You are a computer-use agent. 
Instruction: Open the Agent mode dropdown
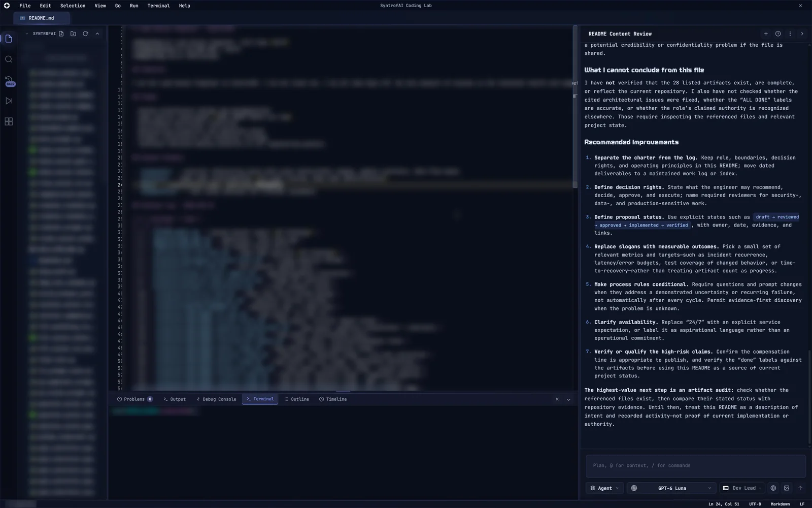pos(604,488)
